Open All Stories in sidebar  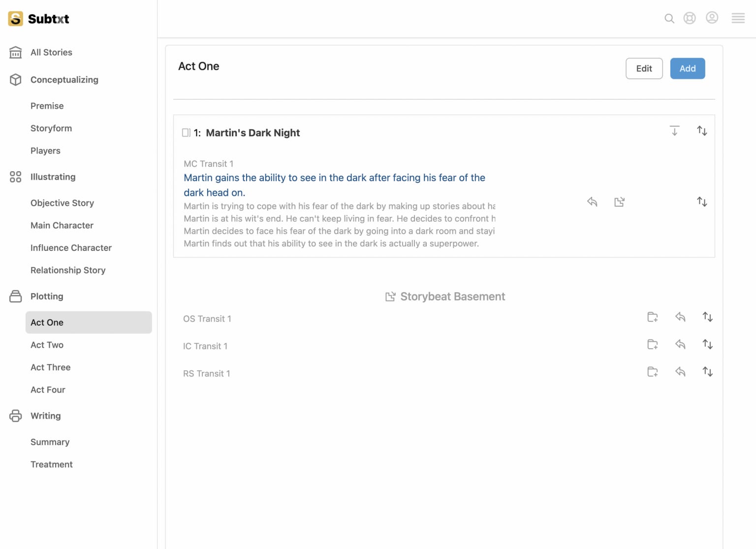pyautogui.click(x=51, y=52)
